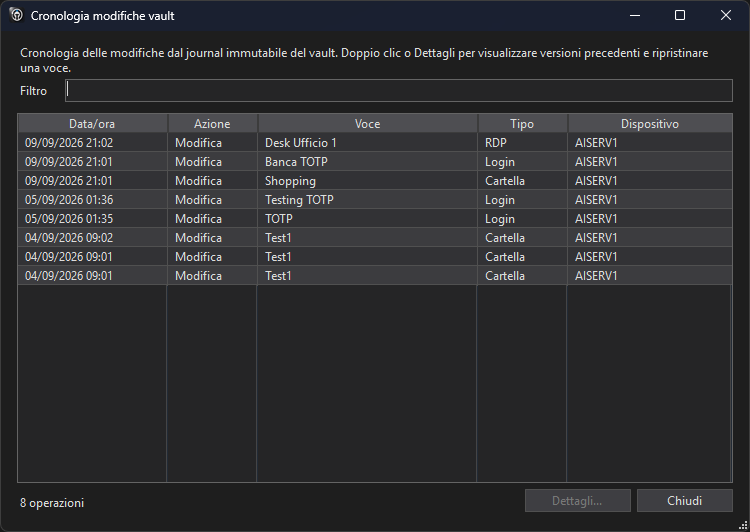Image resolution: width=750 pixels, height=532 pixels.
Task: Click the Dettagli... button
Action: (x=577, y=500)
